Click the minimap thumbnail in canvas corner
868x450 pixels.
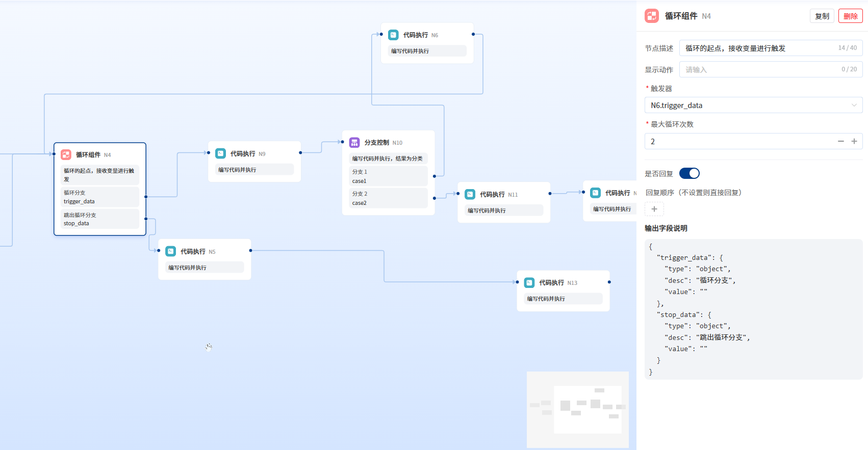click(577, 409)
